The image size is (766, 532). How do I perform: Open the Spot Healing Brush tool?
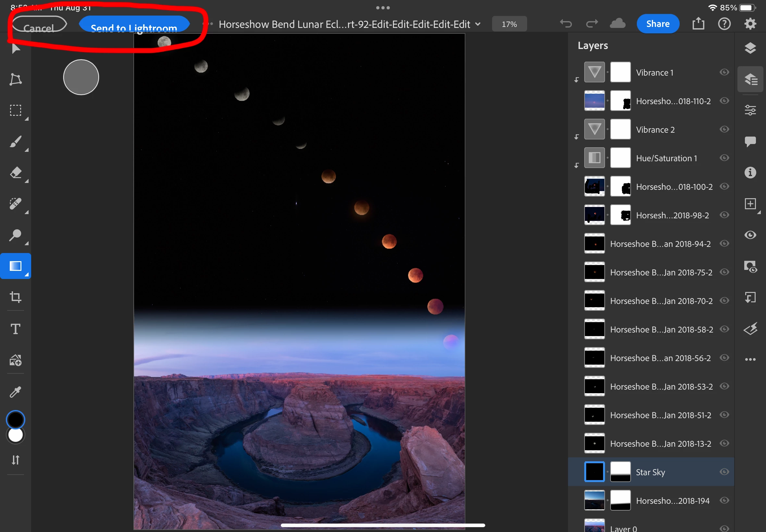pyautogui.click(x=15, y=204)
